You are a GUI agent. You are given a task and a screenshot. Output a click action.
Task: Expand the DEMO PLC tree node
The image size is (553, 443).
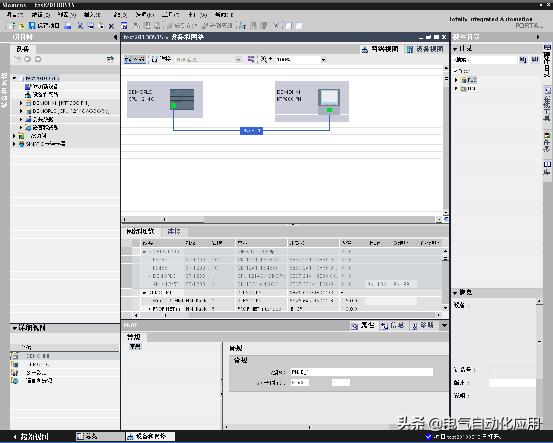click(x=21, y=111)
